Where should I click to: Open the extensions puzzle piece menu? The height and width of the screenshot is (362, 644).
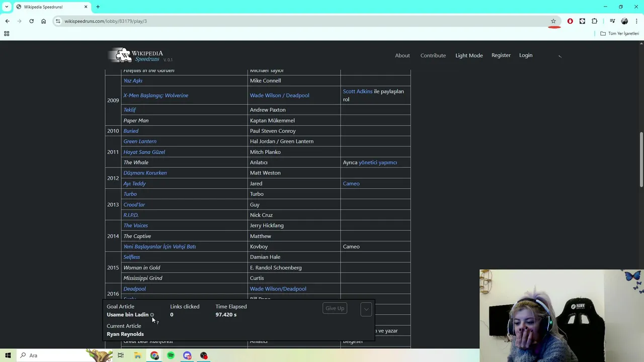tap(594, 21)
